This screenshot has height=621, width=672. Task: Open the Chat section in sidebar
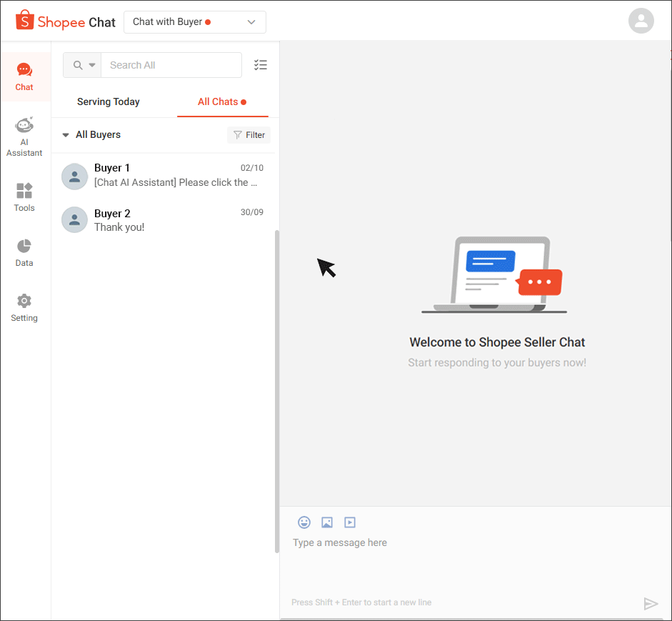tap(24, 75)
